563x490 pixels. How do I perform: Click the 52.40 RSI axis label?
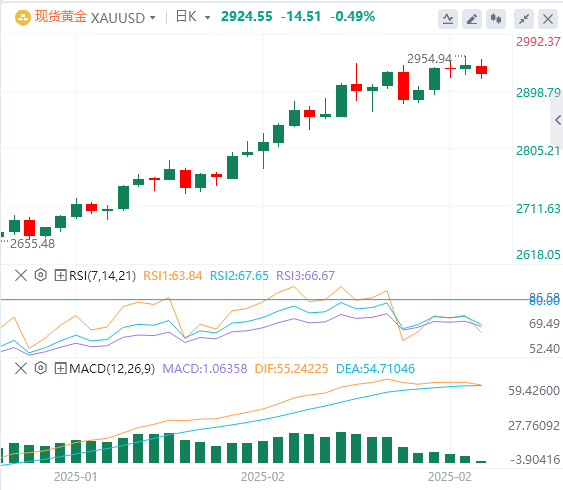pos(544,349)
